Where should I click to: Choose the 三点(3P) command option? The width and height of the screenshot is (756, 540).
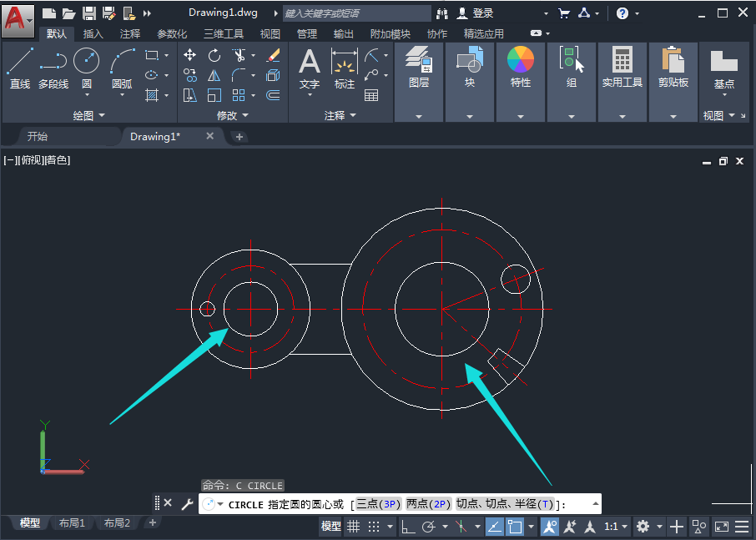(x=379, y=504)
